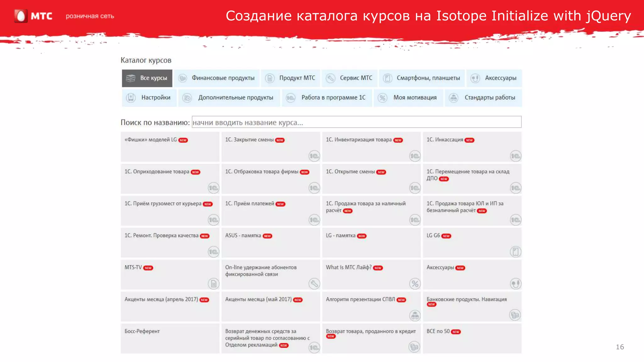Open Акценты месяца (апрель 2017) course
Screen dimensions: 644x362
pyautogui.click(x=170, y=306)
